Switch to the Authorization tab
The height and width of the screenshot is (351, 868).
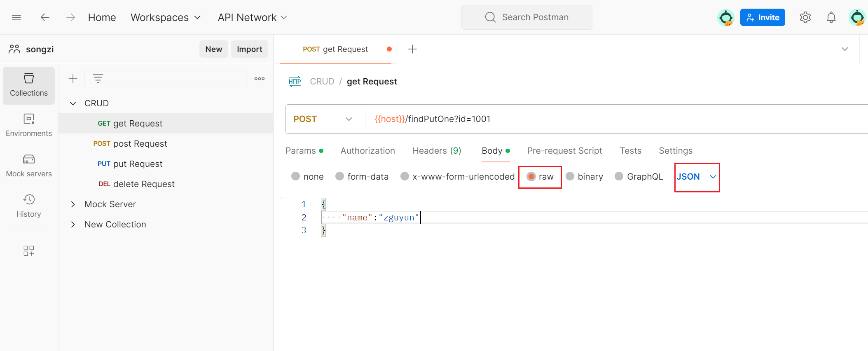(368, 151)
